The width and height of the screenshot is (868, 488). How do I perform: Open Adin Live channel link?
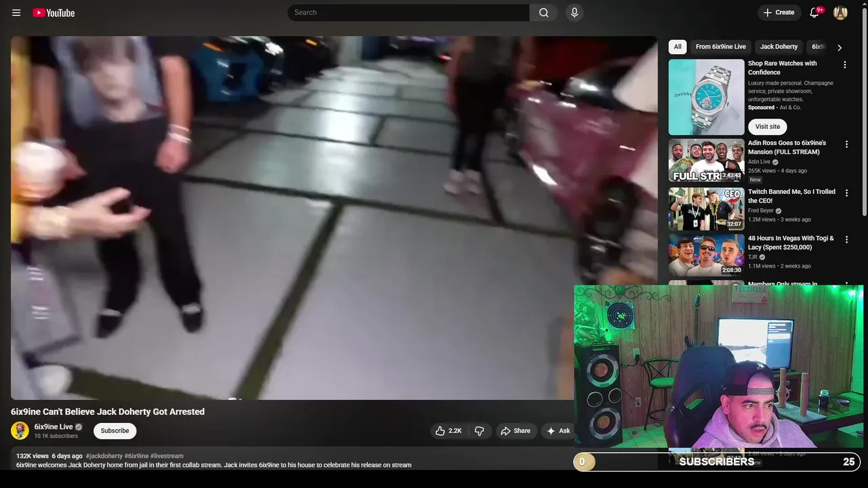click(x=759, y=162)
